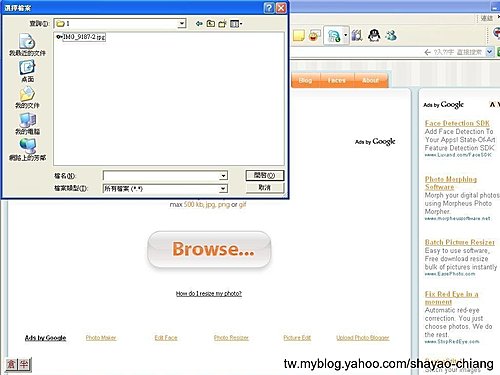Image resolution: width=500 pixels, height=375 pixels.
Task: Create a new folder icon in dialog
Action: 222,23
